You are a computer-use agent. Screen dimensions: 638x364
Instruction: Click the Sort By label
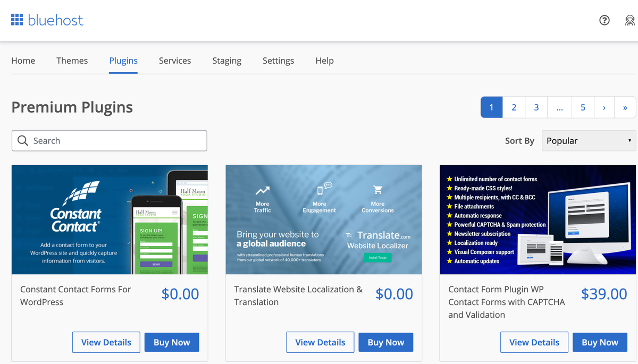click(519, 141)
